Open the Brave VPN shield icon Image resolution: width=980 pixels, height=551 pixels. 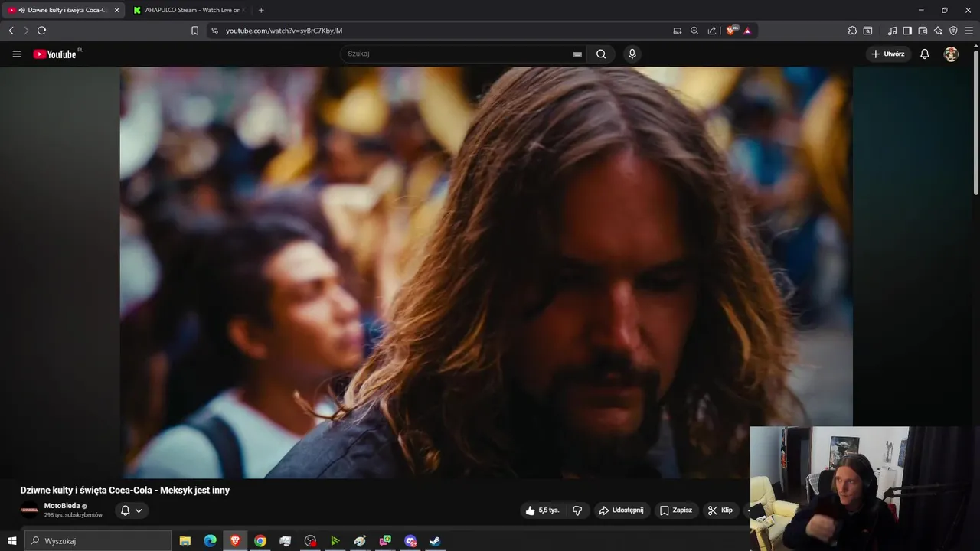953,31
